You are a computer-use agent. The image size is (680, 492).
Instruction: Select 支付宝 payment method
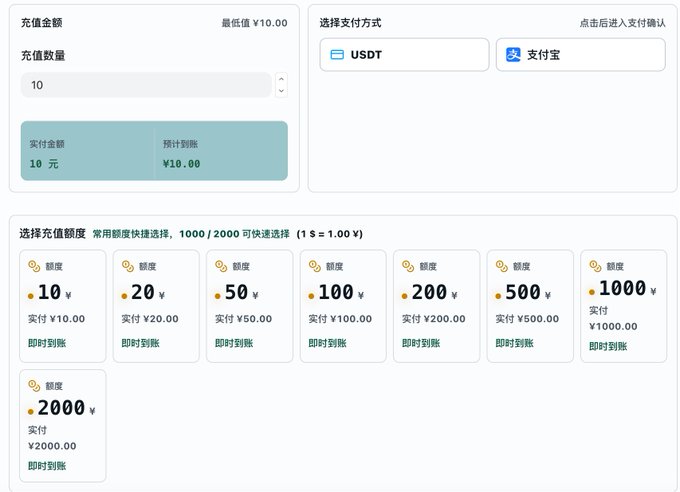click(581, 55)
